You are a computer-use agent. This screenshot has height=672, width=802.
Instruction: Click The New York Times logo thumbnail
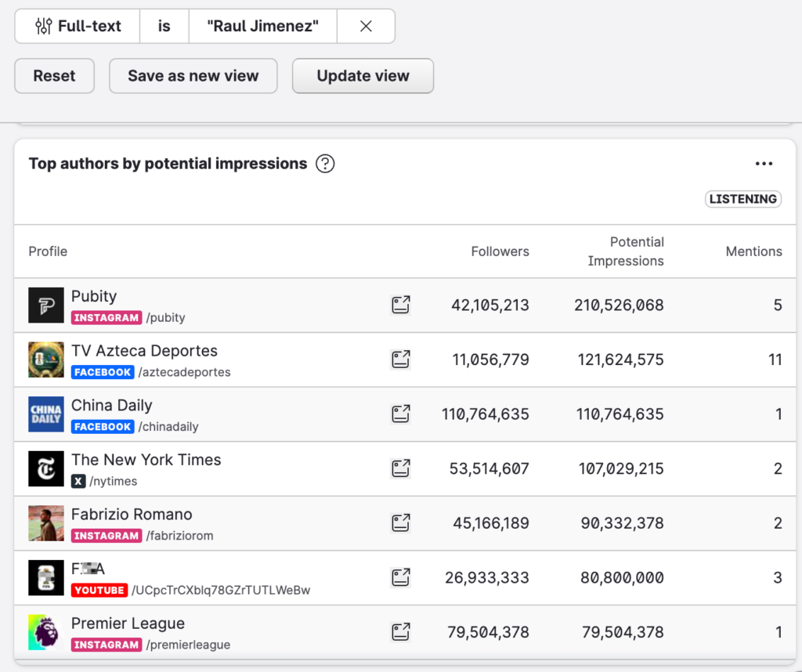tap(46, 469)
